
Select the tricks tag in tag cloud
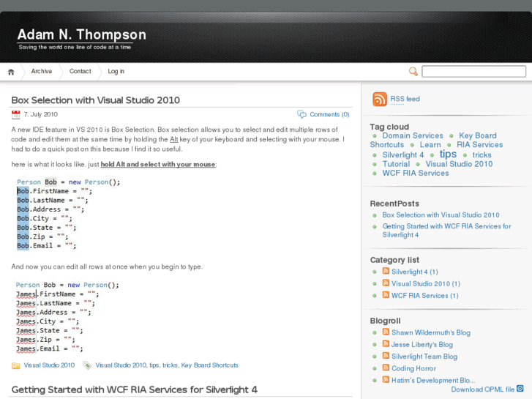point(482,155)
